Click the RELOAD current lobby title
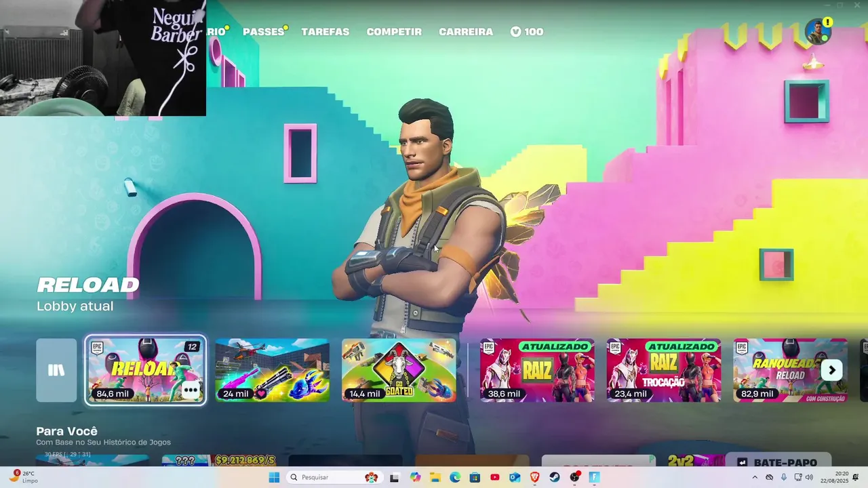Image resolution: width=868 pixels, height=488 pixels. point(88,285)
